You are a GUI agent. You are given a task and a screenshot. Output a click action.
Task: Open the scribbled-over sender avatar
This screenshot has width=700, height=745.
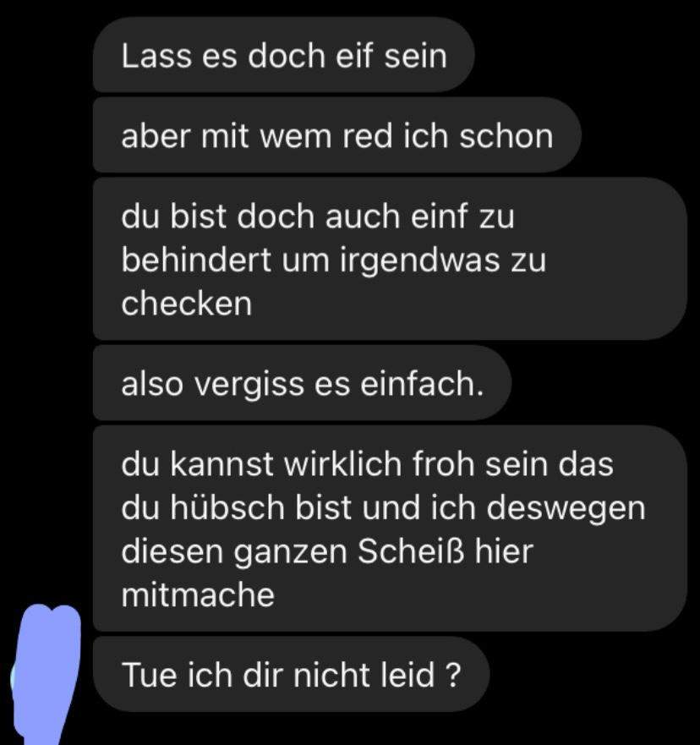(46, 674)
